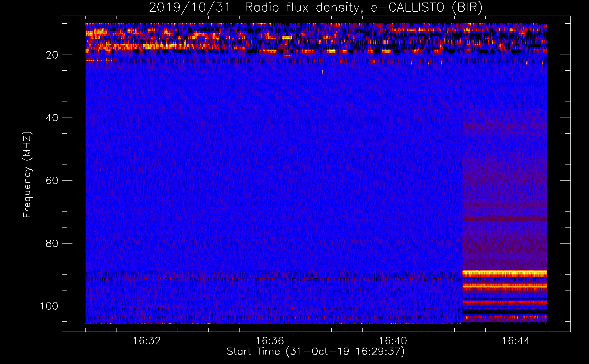Click the 'Frequency (MHZ)' axis label
589x364 pixels.
(27, 175)
